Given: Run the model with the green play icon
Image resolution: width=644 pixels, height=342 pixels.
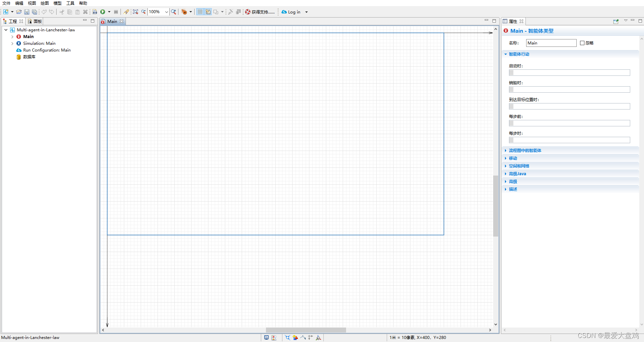Looking at the screenshot, I should [x=103, y=12].
